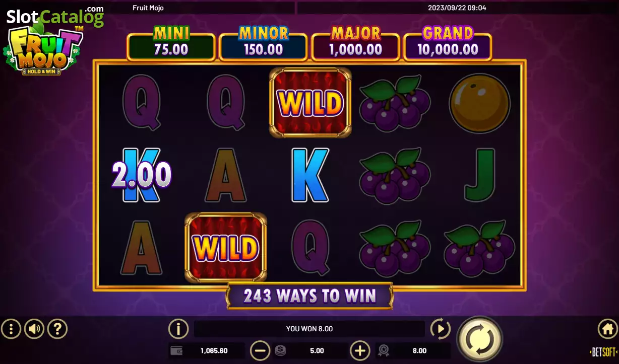Click the wallet balance icon
The image size is (619, 364).
[x=176, y=351]
